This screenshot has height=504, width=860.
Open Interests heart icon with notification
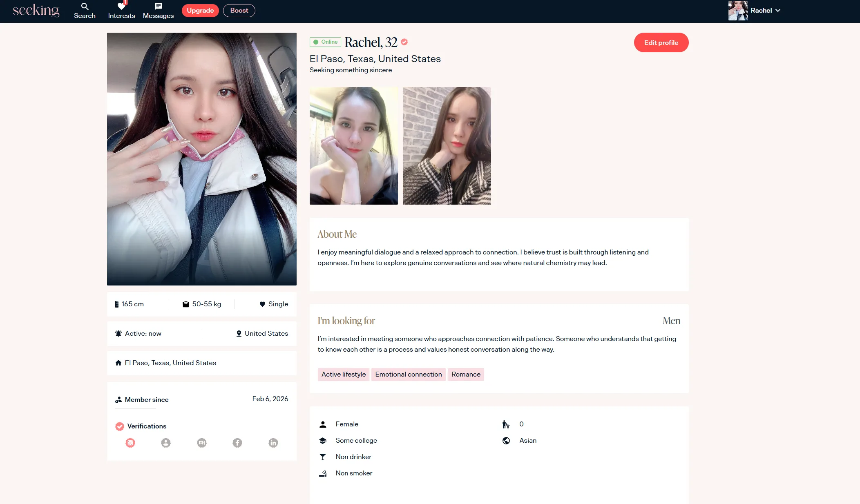pyautogui.click(x=121, y=7)
